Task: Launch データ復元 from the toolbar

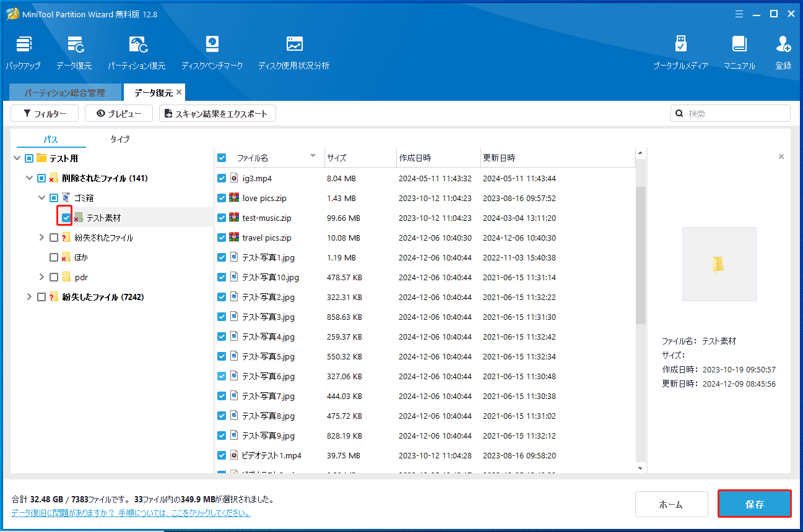Action: click(74, 53)
